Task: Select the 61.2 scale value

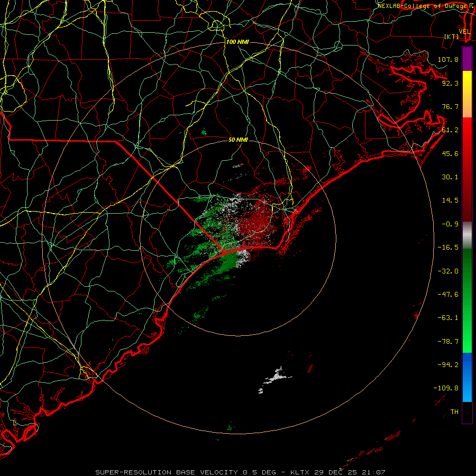Action: pos(450,130)
